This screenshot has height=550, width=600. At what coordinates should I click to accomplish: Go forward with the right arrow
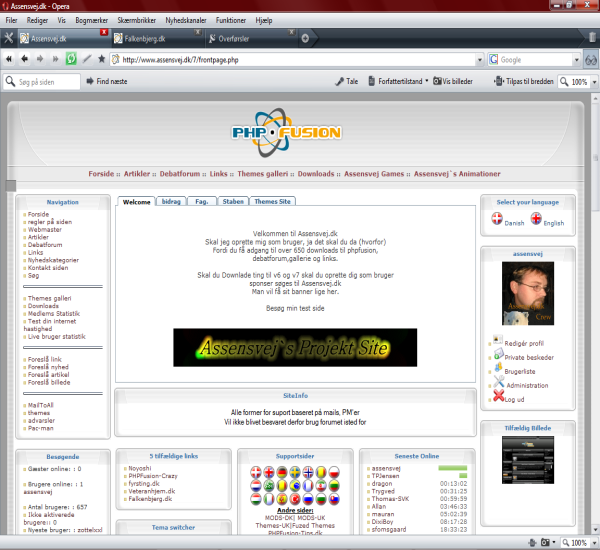tap(40, 59)
